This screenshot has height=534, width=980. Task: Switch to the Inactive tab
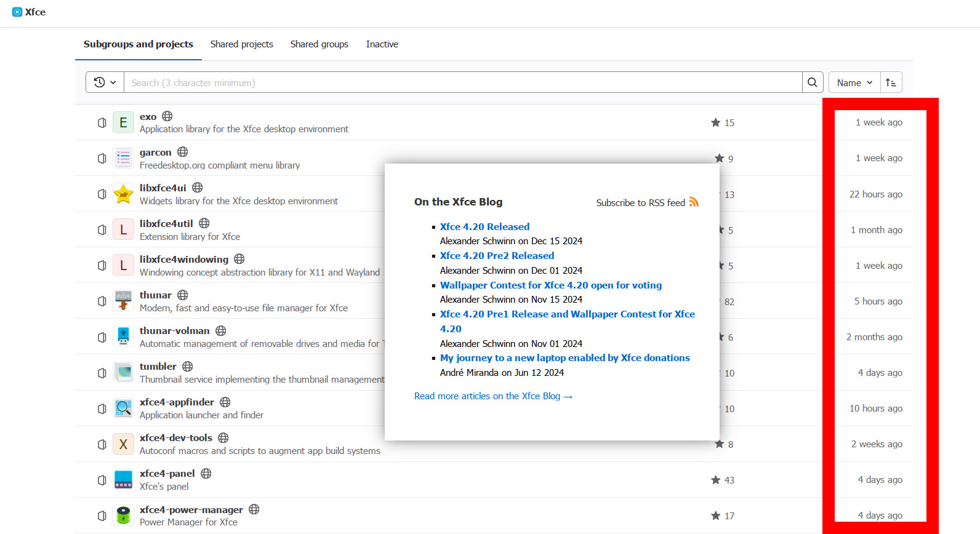382,44
